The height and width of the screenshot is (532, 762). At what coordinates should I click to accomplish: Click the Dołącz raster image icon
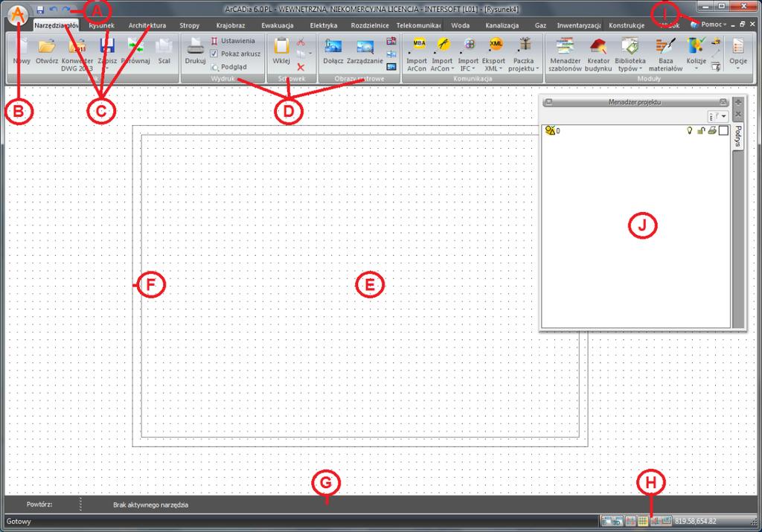coord(333,47)
